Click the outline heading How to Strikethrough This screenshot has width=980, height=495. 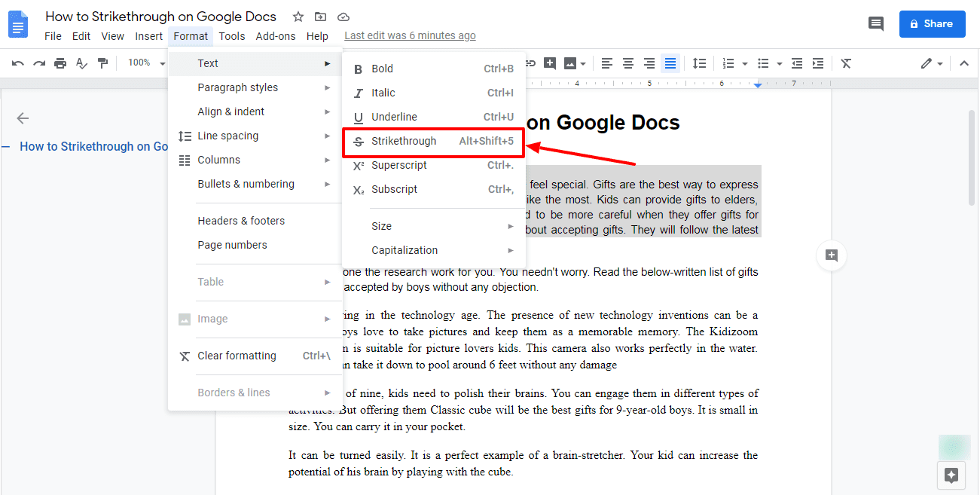coord(93,147)
